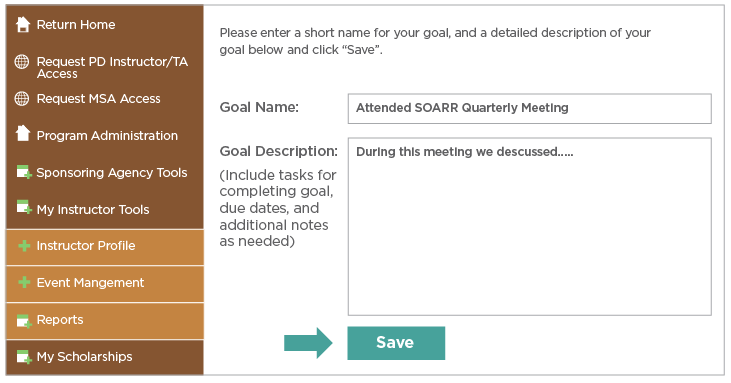Click the My Scholarships icon

point(24,357)
